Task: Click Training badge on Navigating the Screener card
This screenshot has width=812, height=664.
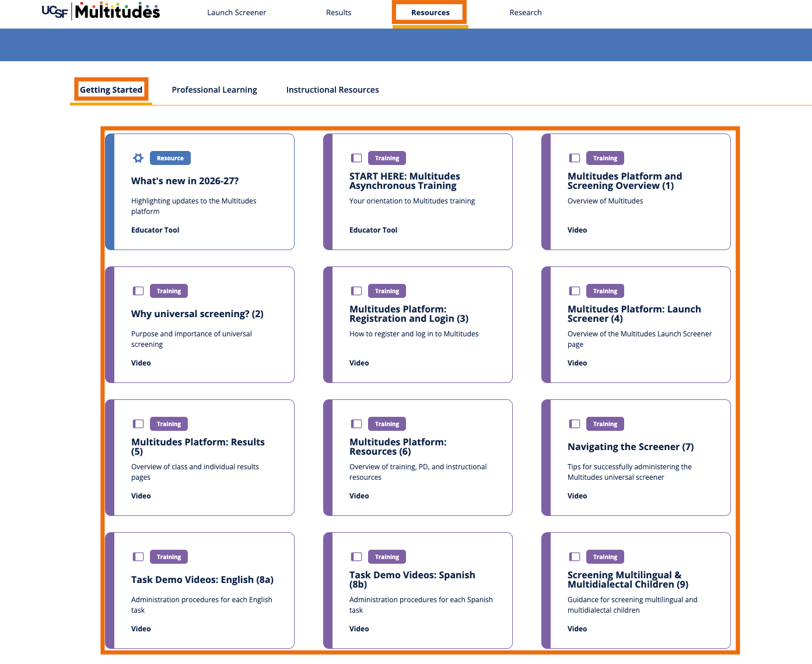Action: [605, 424]
